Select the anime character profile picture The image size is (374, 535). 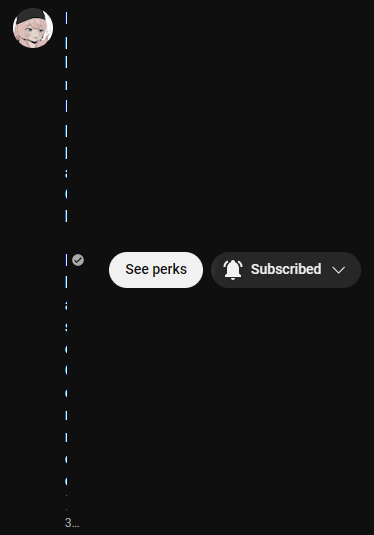(x=33, y=28)
